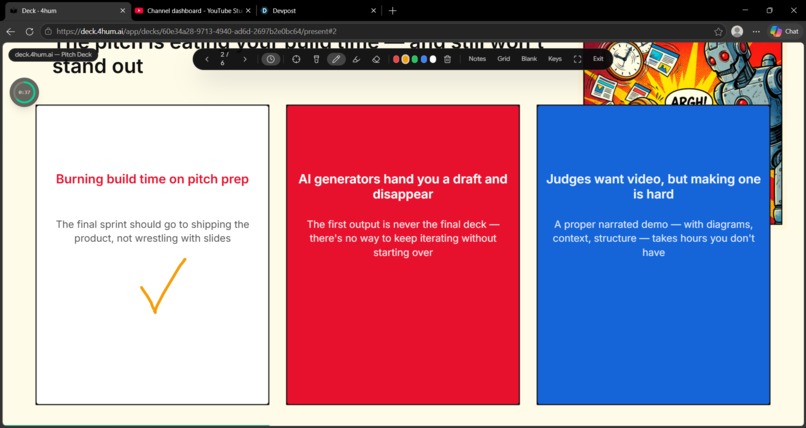This screenshot has height=428, width=806.
Task: Toggle the presentation timer clock icon
Action: pos(270,59)
